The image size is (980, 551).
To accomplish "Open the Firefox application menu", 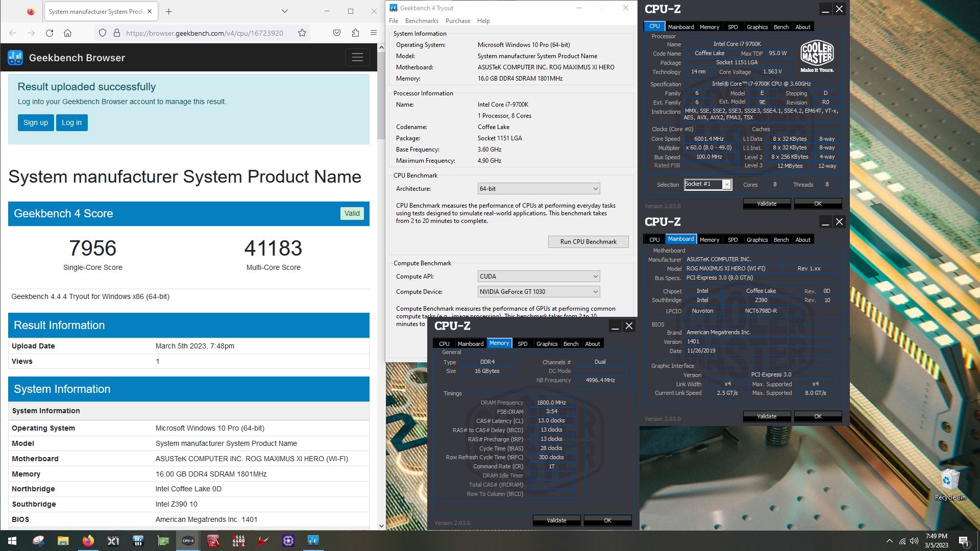I will [x=374, y=33].
